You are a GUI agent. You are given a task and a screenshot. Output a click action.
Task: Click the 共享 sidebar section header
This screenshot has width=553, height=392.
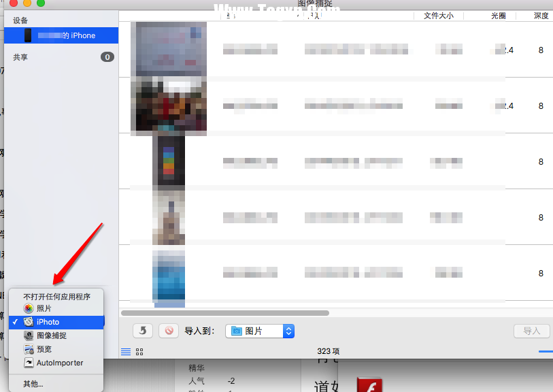(20, 57)
